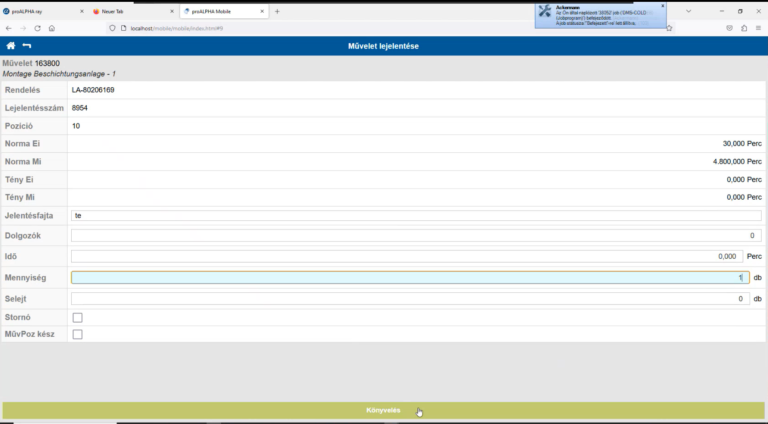768x424 pixels.
Task: Reload the page with browser refresh icon
Action: [x=37, y=28]
